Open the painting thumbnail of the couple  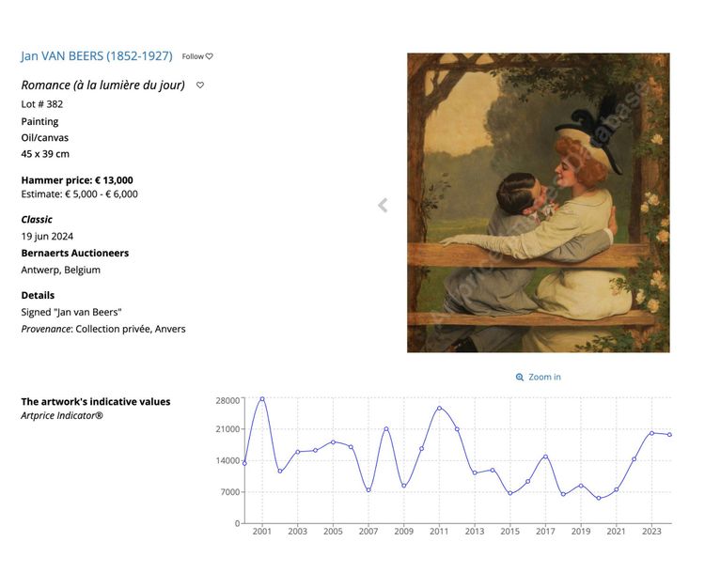(x=539, y=203)
